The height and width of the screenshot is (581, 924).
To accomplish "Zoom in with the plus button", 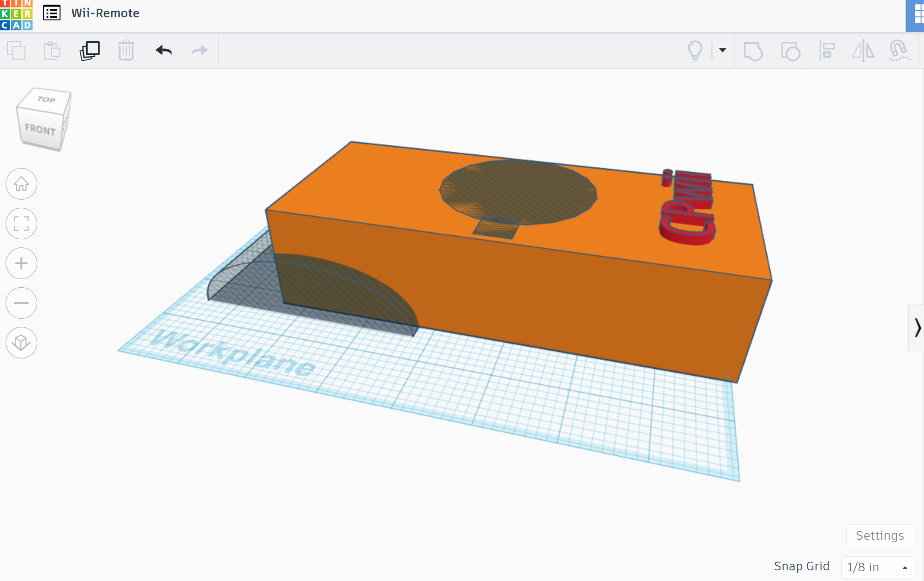I will click(x=21, y=263).
